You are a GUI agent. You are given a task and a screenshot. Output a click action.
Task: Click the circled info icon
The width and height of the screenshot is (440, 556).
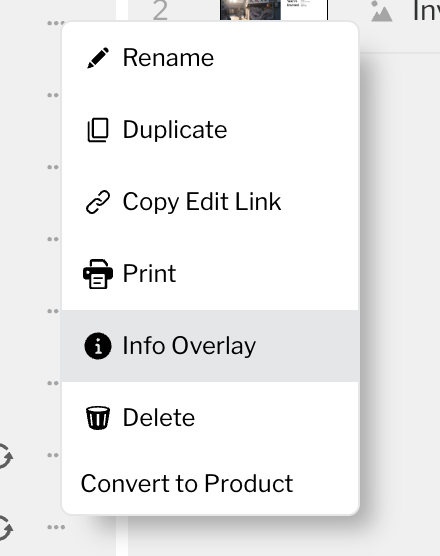(x=98, y=346)
